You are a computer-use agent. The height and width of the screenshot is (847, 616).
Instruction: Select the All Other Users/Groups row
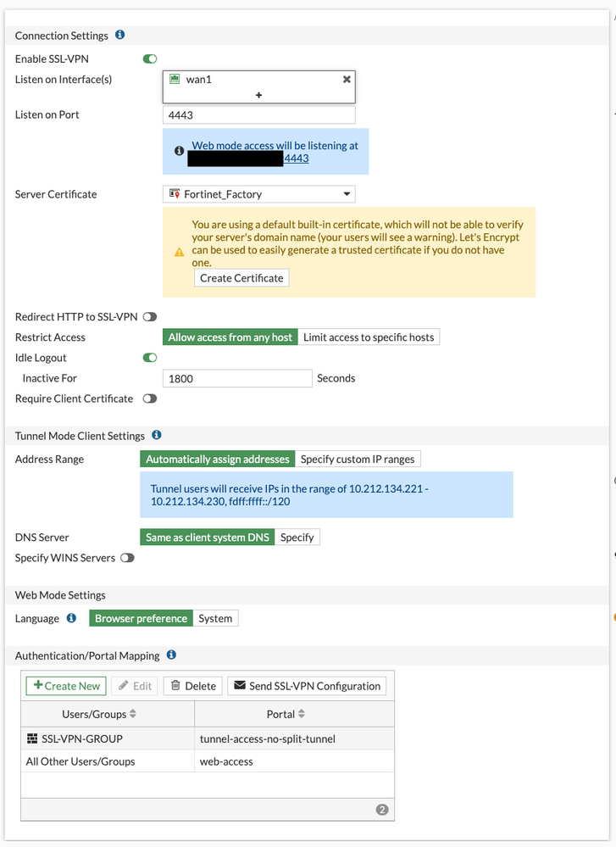coord(80,761)
